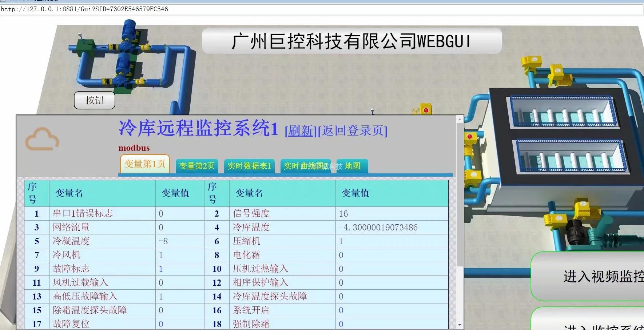Click the lower cold storage tank compartment

click(570, 156)
